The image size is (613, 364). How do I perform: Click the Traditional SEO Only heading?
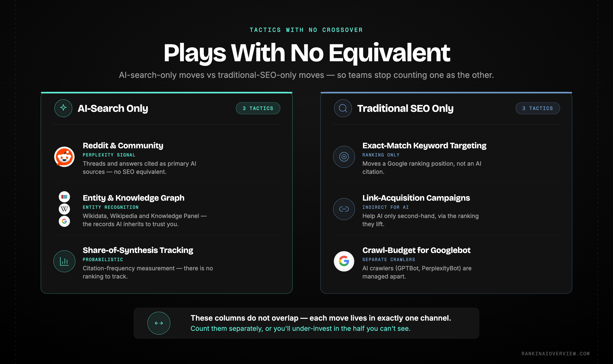[x=405, y=108]
